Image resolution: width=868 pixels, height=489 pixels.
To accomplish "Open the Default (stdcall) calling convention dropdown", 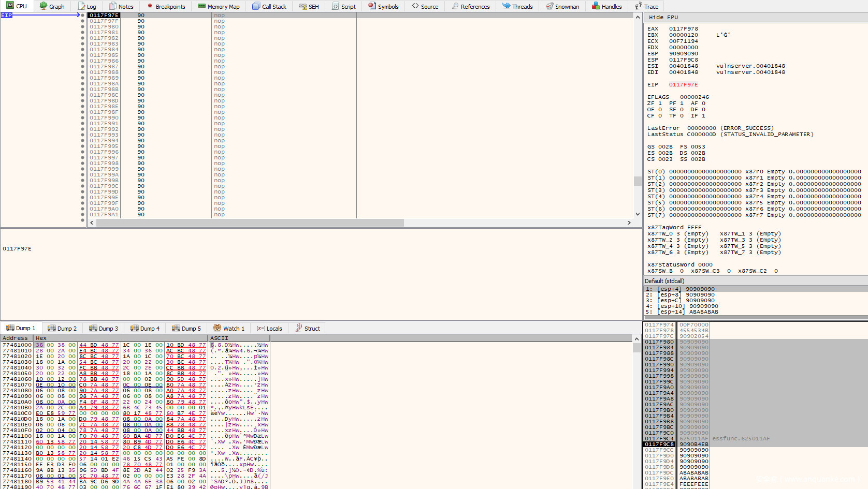I will tap(664, 281).
